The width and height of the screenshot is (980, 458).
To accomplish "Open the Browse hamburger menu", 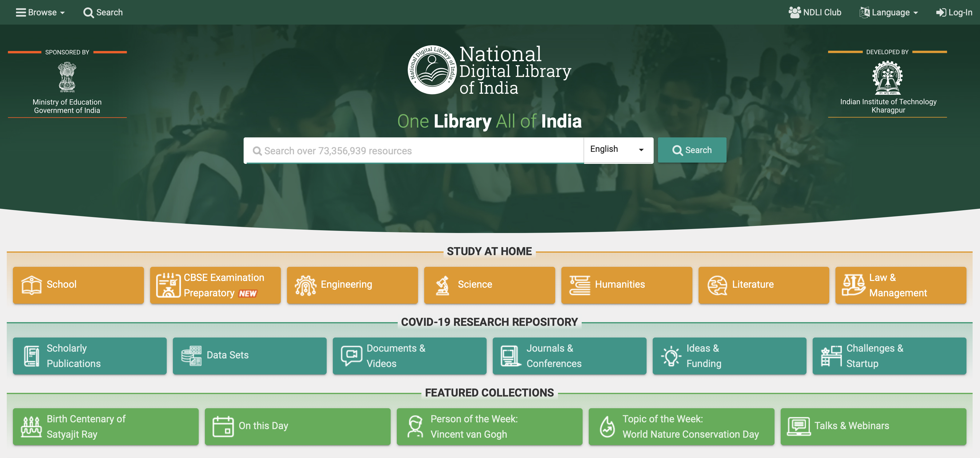I will click(x=40, y=12).
